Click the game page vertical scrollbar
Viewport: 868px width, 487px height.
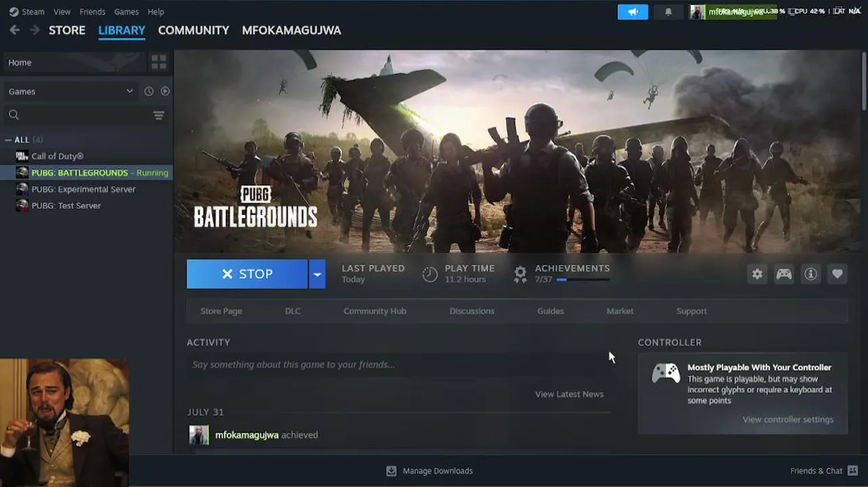tap(863, 81)
